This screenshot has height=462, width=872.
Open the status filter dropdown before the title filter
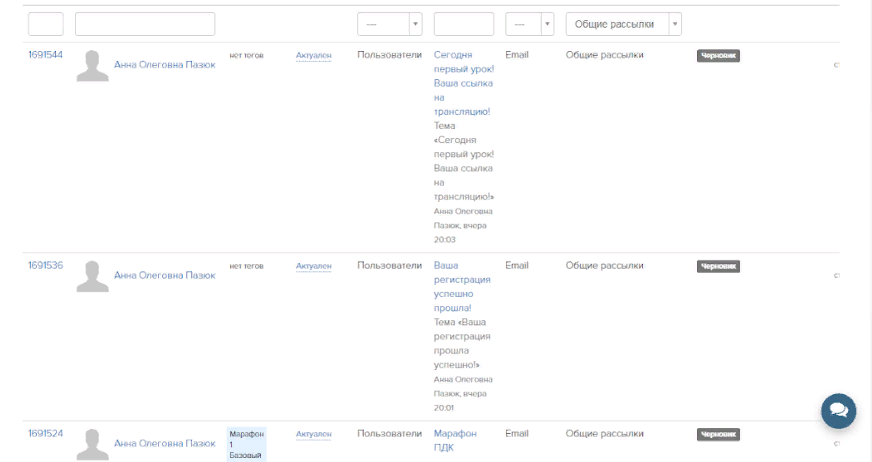pos(389,24)
